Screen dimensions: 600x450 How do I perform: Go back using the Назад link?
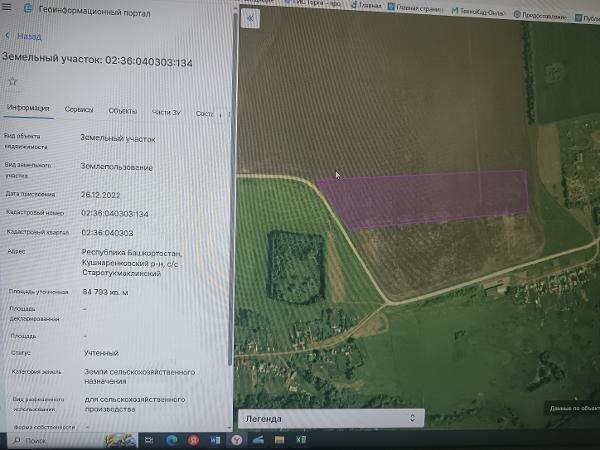(x=24, y=36)
